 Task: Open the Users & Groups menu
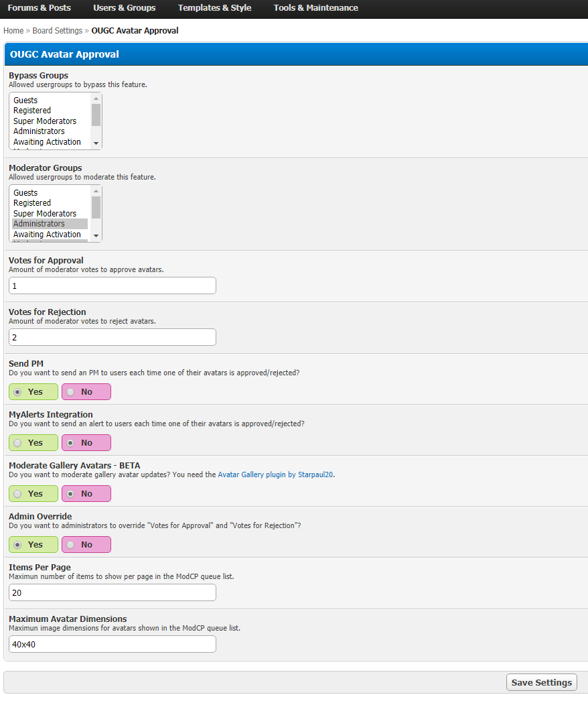click(124, 7)
